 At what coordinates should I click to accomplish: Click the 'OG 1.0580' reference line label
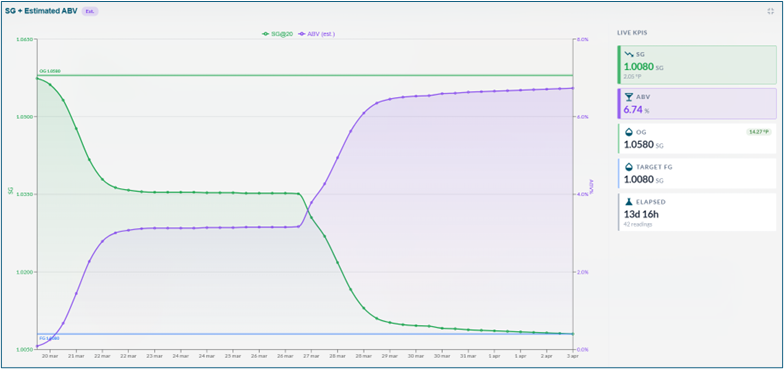pos(50,72)
